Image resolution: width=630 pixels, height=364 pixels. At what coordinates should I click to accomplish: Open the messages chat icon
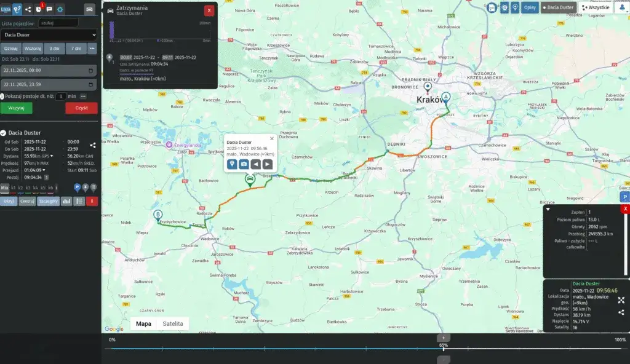49,9
